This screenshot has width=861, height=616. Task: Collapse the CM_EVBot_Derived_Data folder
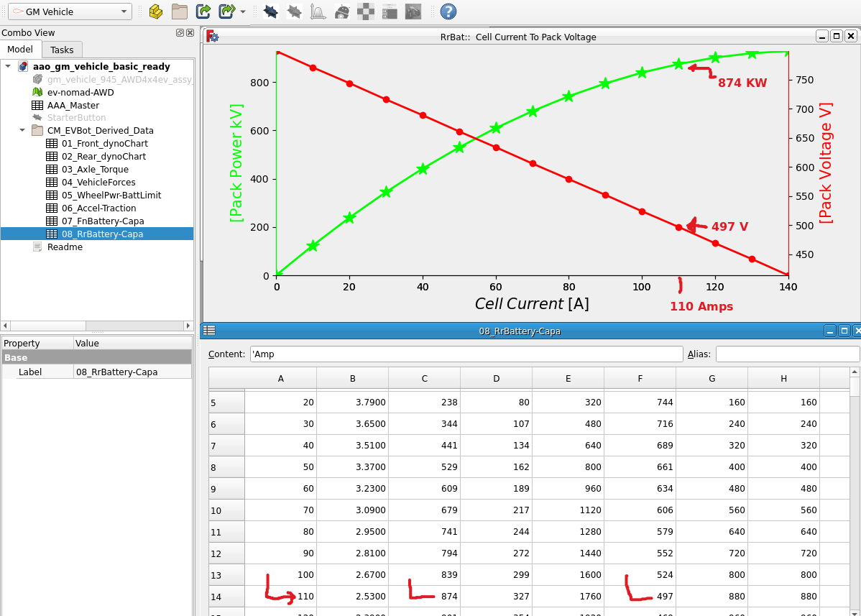click(x=22, y=131)
